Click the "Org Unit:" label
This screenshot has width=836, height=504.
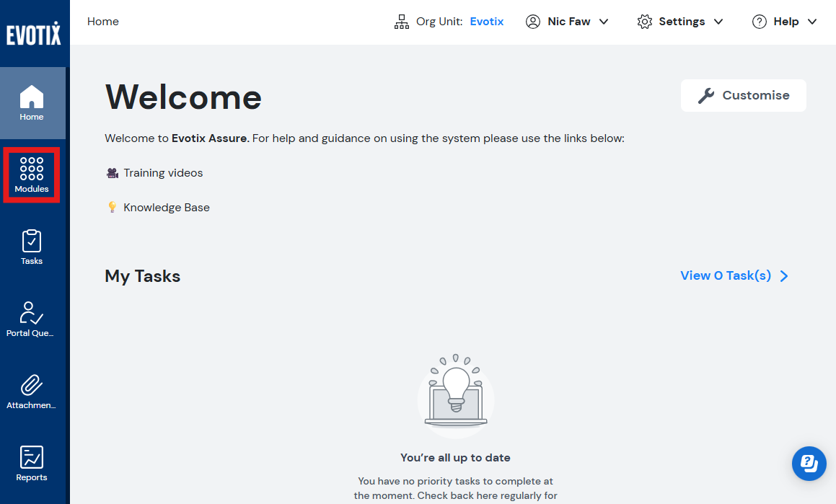[x=439, y=22]
